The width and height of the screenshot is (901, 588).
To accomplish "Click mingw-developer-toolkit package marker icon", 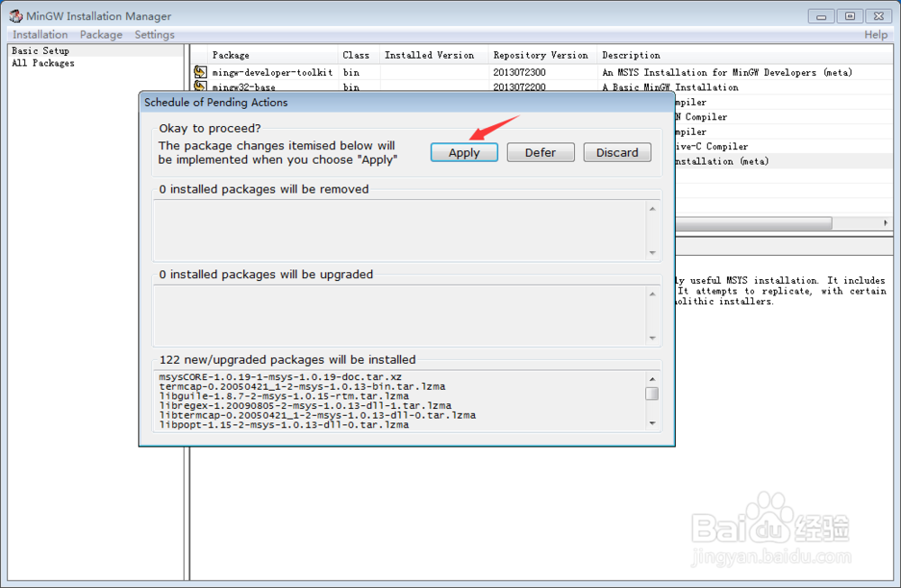I will (x=200, y=72).
